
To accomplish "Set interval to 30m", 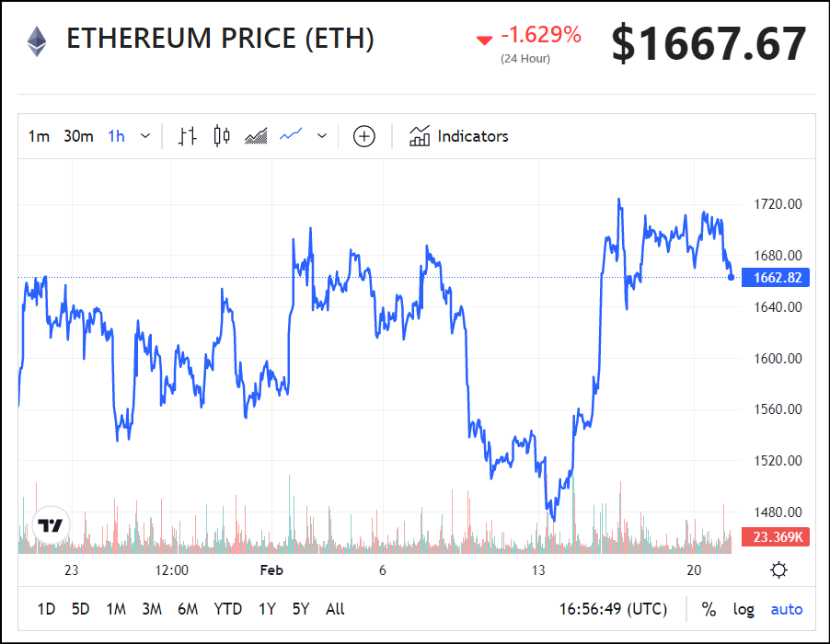I will coord(78,136).
